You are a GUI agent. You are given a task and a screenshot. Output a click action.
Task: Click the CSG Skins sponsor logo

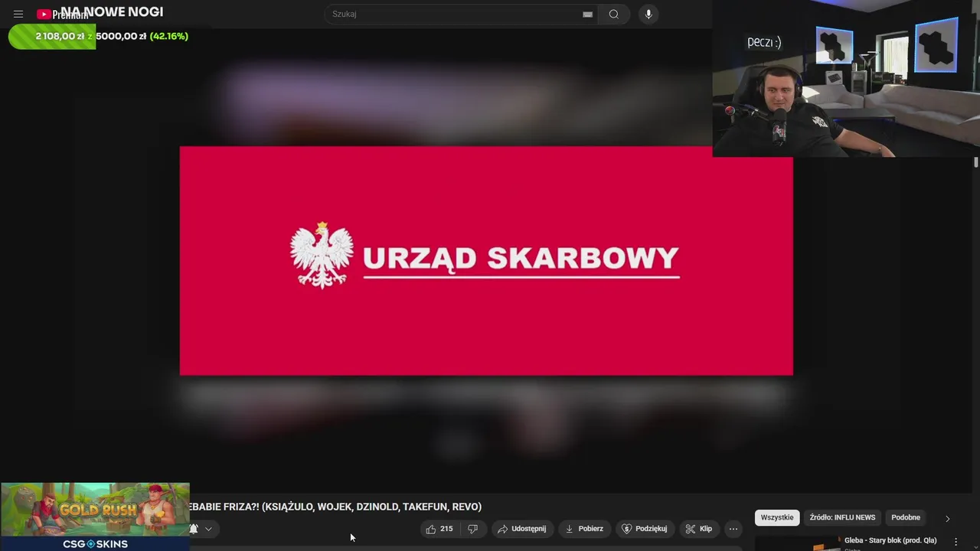(x=95, y=544)
